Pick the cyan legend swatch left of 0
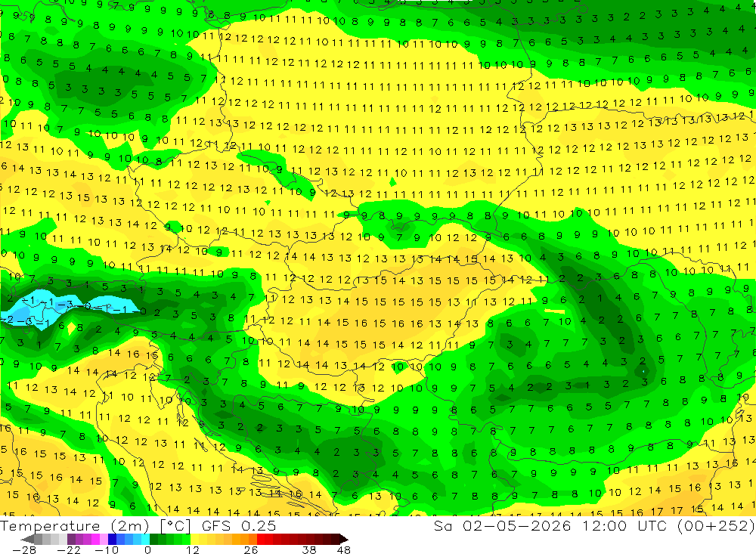The height and width of the screenshot is (554, 756). point(145,539)
